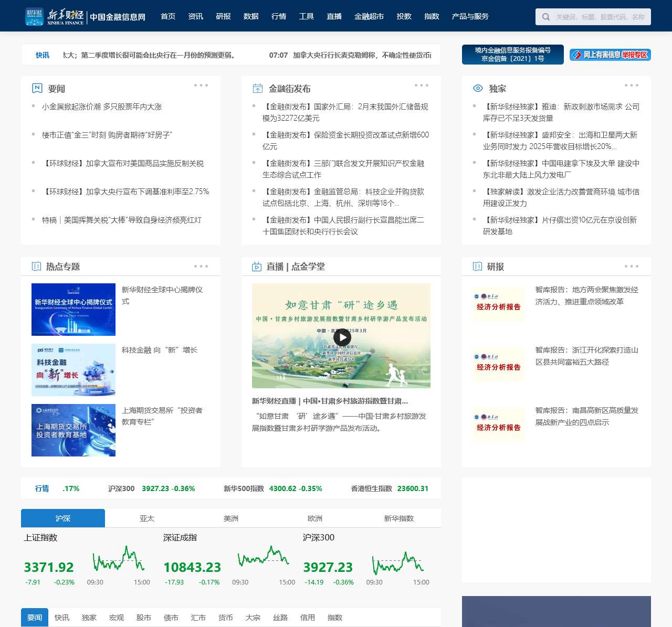Viewport: 672px width, 627px height.
Task: Open the 首页 menu item
Action: pyautogui.click(x=168, y=16)
